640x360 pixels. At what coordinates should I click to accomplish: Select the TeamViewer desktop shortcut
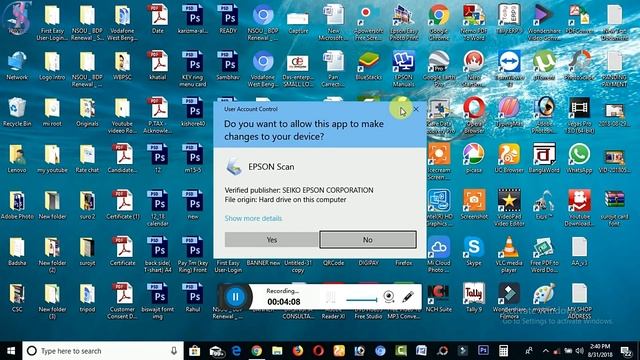click(x=509, y=69)
